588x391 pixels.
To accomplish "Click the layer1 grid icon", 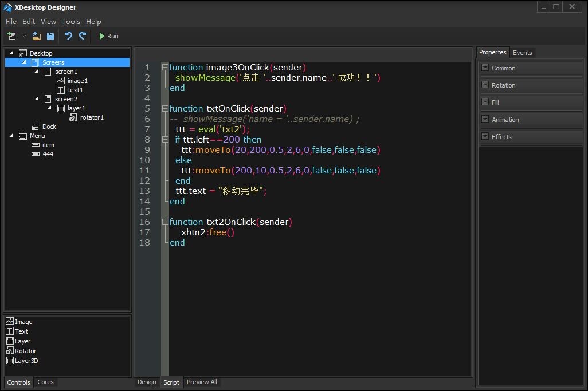I will tap(61, 108).
